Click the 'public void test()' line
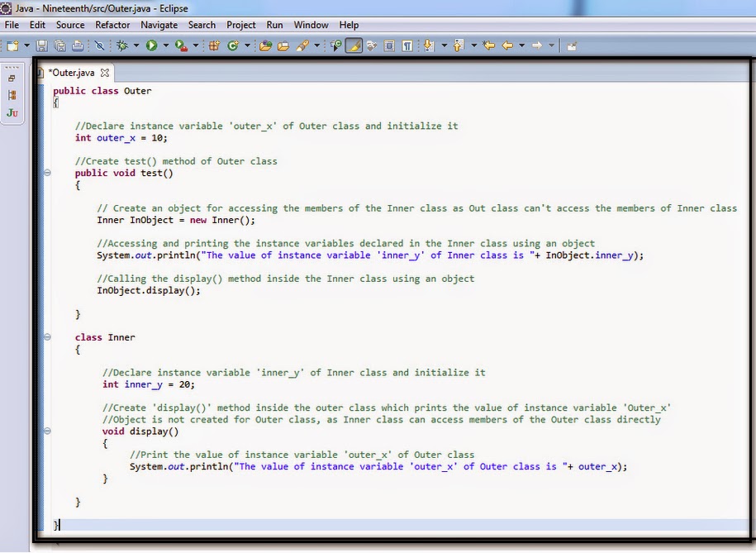 (124, 173)
